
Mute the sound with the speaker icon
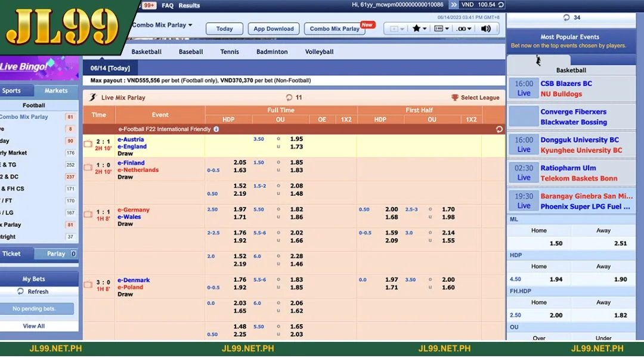click(487, 28)
